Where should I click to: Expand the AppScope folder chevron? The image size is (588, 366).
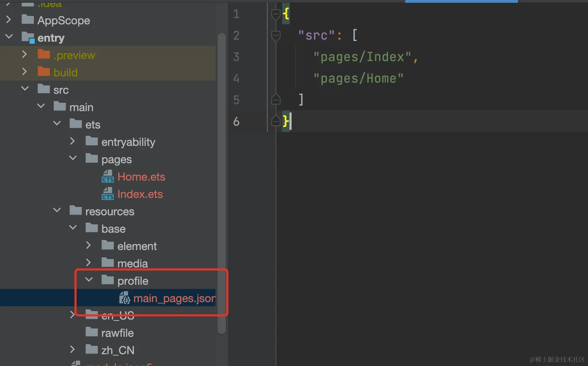(x=9, y=20)
